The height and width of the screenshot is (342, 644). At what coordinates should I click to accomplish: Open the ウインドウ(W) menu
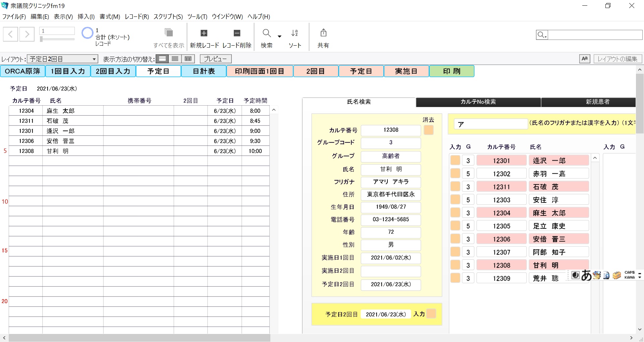(227, 16)
